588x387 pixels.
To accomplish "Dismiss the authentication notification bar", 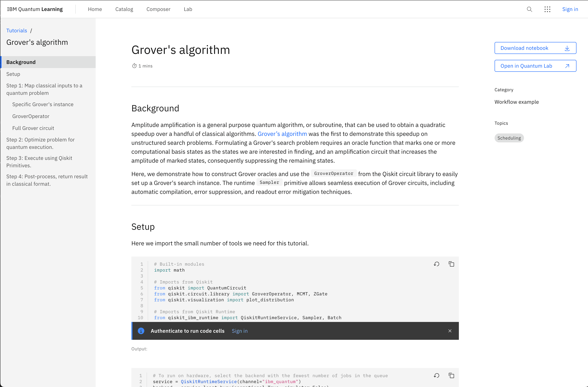I will (450, 331).
